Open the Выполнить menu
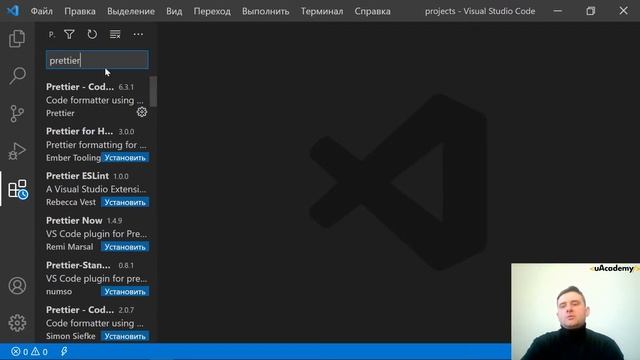This screenshot has width=640, height=360. tap(266, 11)
